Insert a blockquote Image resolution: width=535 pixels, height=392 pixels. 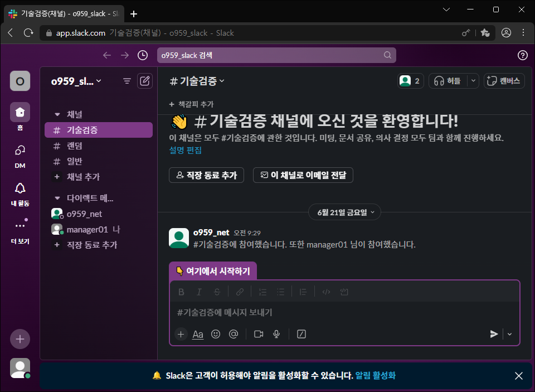(x=303, y=292)
